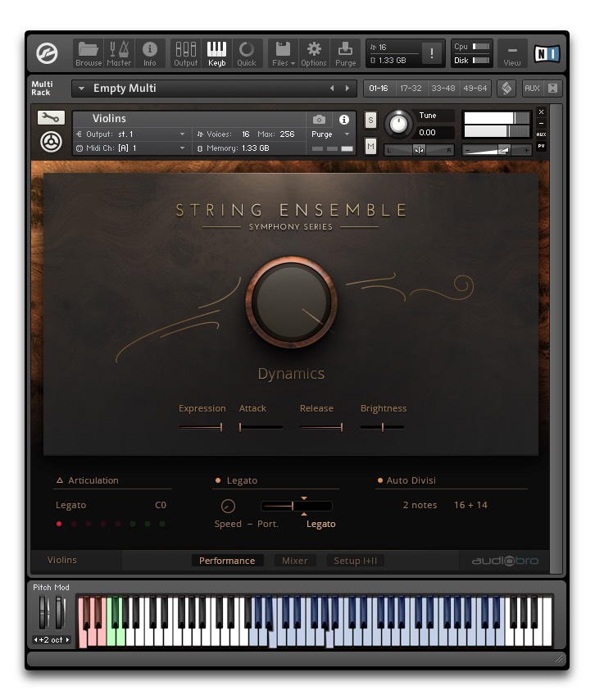
Task: Open the Output st. 1 dropdown
Action: [131, 134]
